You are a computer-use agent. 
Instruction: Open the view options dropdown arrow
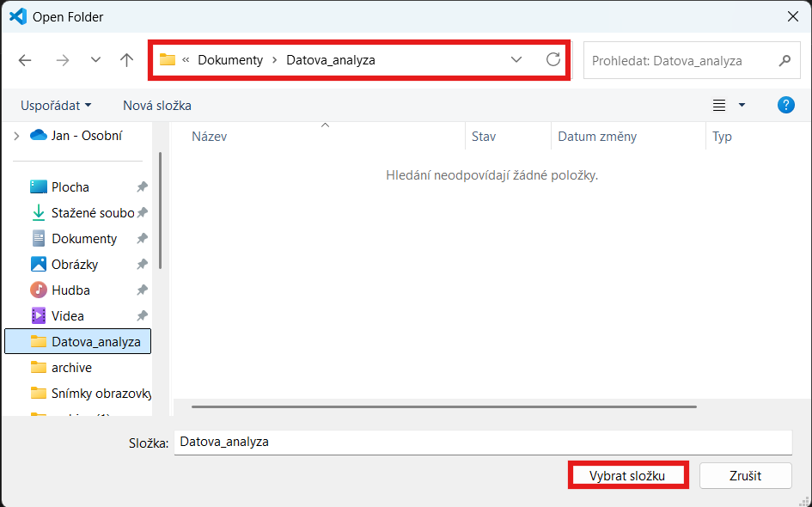pos(742,105)
